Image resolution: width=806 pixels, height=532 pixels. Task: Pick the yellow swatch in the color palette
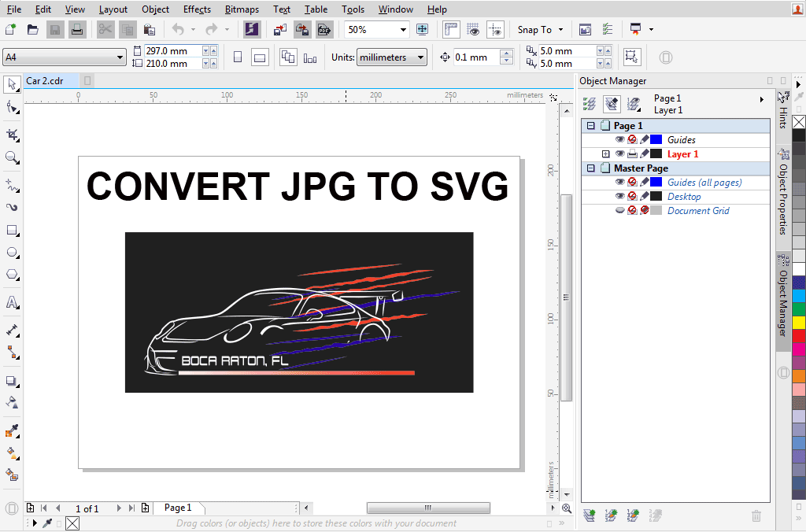798,323
